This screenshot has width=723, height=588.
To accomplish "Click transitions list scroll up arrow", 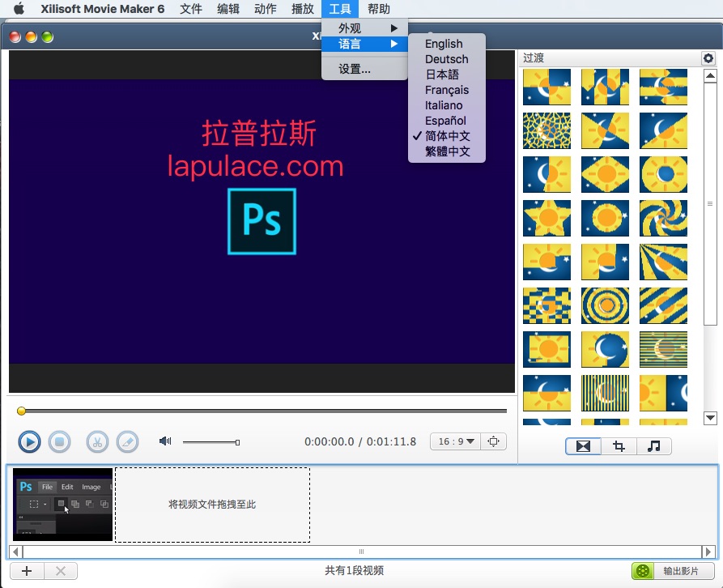I will coord(710,75).
